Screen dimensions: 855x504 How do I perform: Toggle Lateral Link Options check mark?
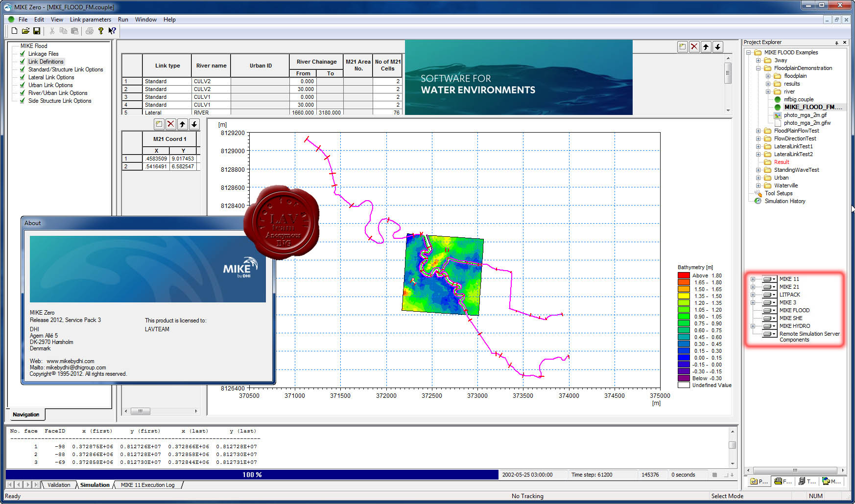(23, 77)
